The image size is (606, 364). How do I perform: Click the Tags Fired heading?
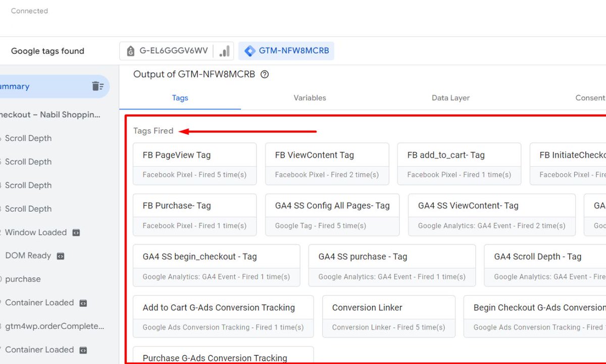coord(153,131)
